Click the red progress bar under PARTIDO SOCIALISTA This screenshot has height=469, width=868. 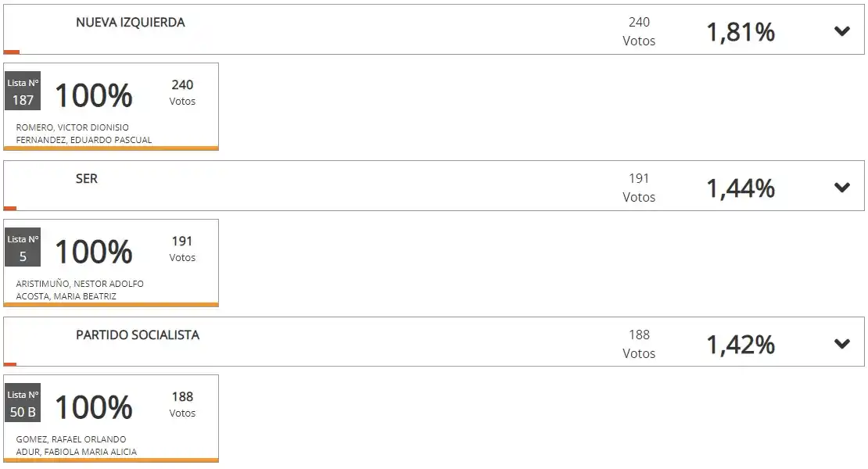[10, 364]
